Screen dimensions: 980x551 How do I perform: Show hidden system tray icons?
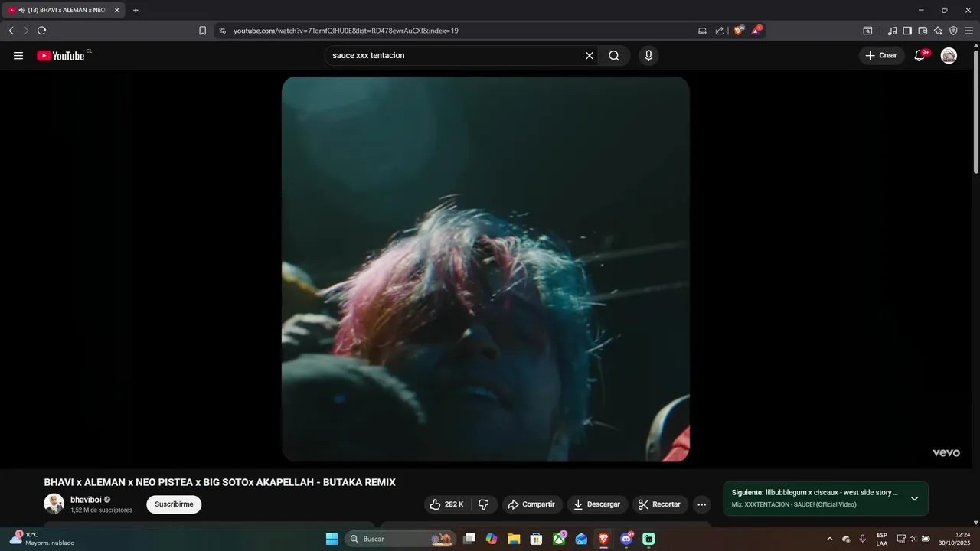click(829, 539)
